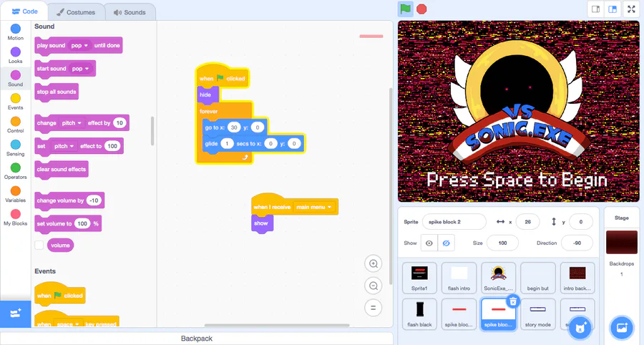Select the SonicExe sprite thumbnail
Screen dimensions: 644x345
498,278
